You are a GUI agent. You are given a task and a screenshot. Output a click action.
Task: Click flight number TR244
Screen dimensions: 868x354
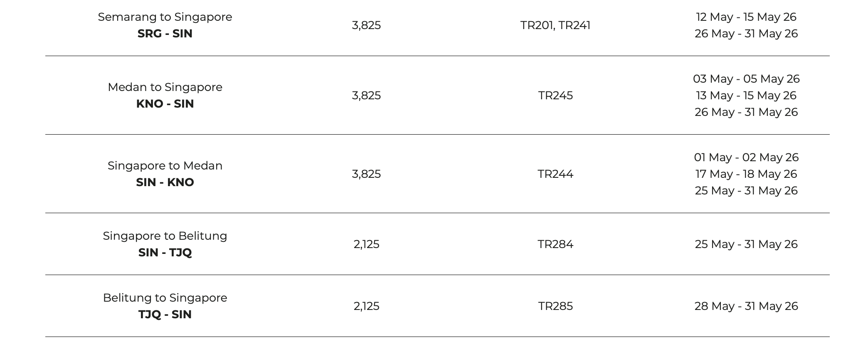tap(555, 174)
